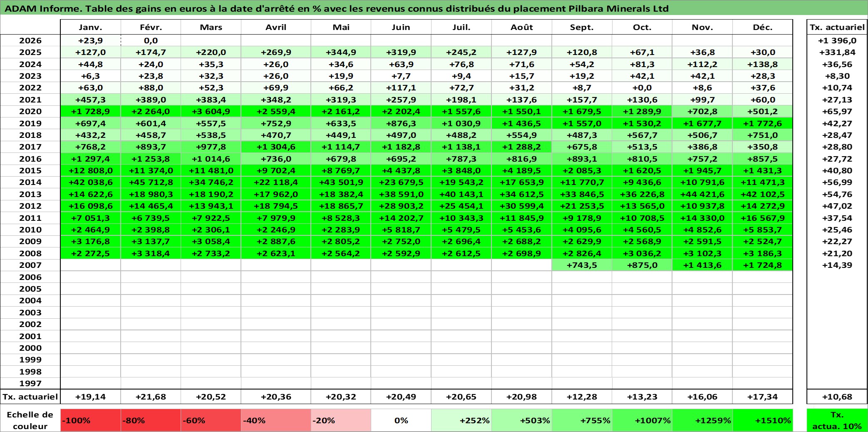Click cell +45 712,8 in February 2014
The image size is (868, 432).
point(151,182)
